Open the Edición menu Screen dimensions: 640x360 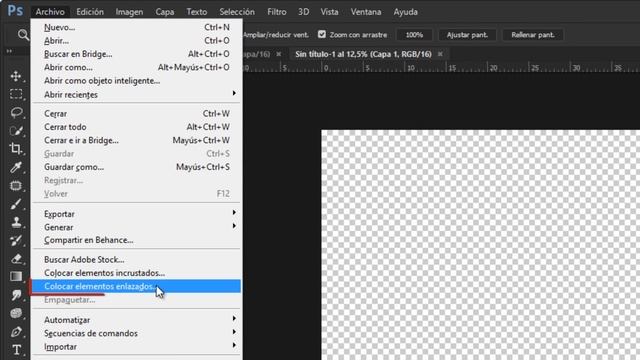90,12
